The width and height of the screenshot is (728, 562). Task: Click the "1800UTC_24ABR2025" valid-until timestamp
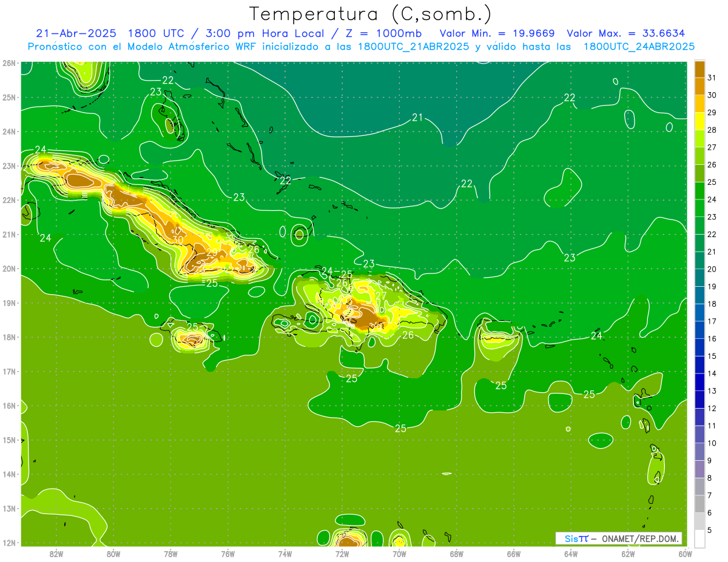639,47
